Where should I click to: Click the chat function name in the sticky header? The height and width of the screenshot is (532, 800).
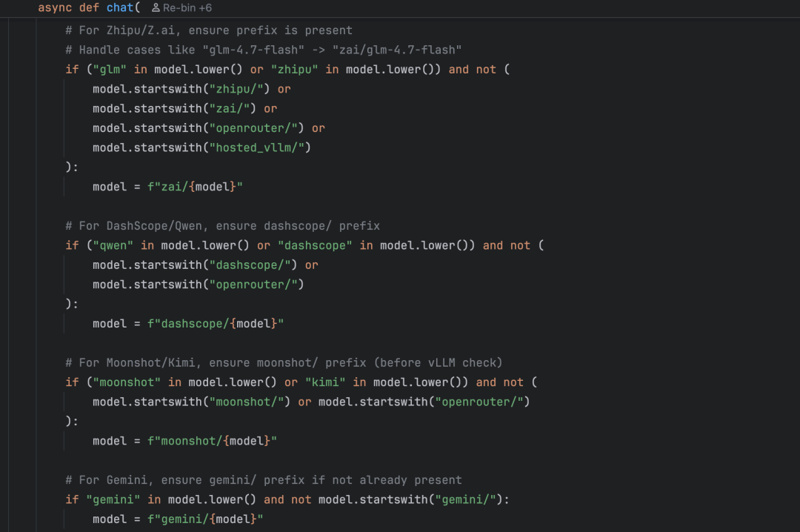pos(120,7)
